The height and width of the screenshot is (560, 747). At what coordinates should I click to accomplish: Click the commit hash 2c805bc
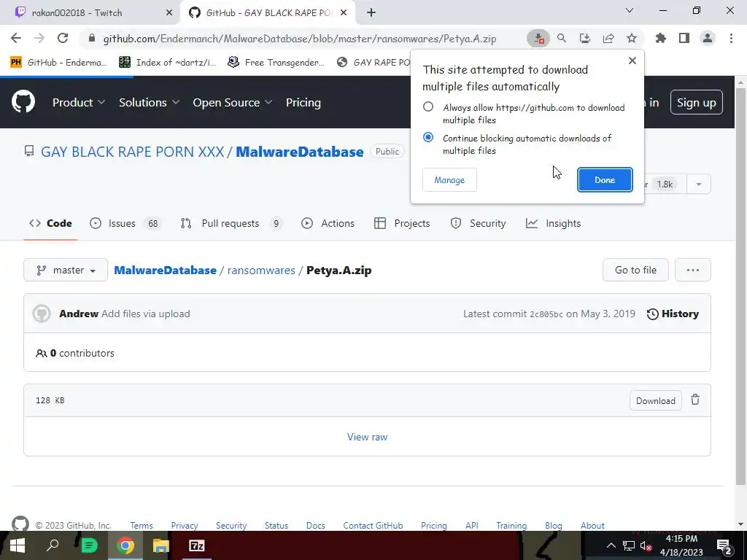(546, 314)
